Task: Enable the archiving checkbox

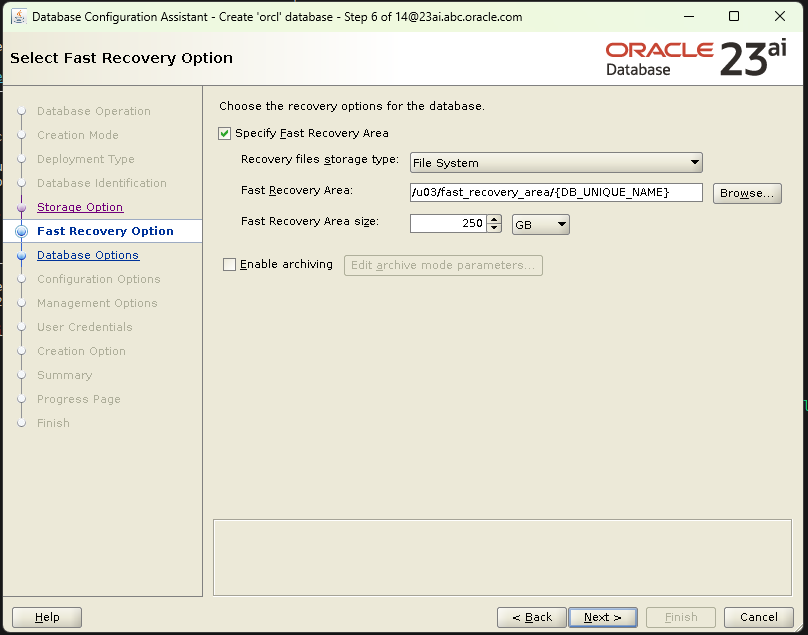Action: 229,265
